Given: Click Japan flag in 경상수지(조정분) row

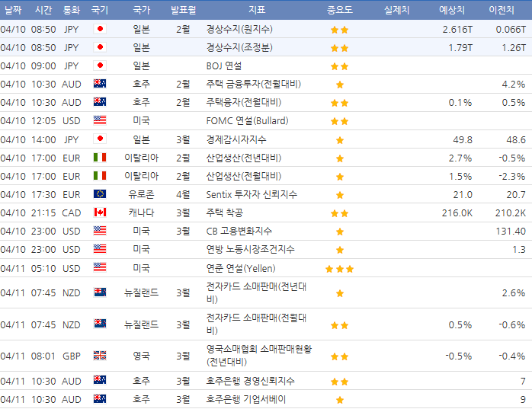Looking at the screenshot, I should [x=100, y=47].
